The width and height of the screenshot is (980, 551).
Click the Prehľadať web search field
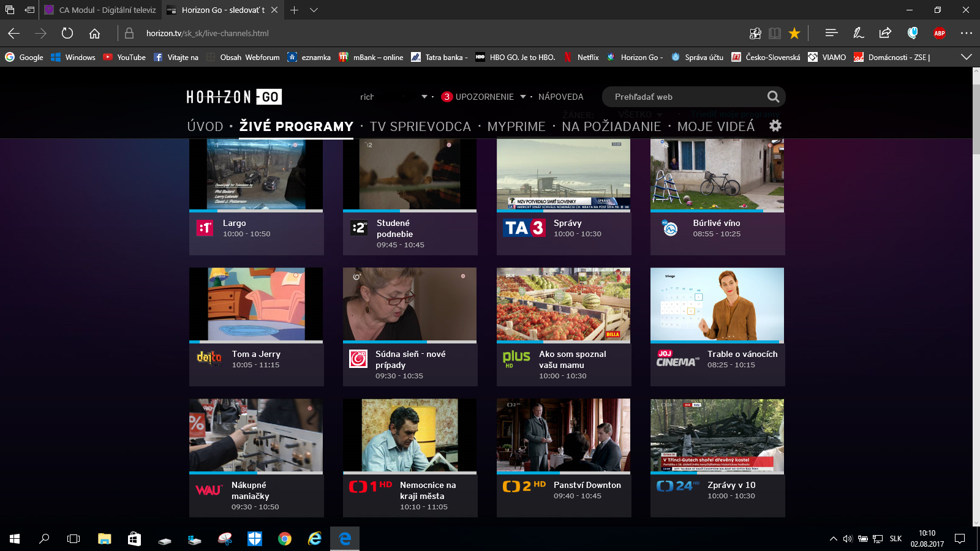685,97
